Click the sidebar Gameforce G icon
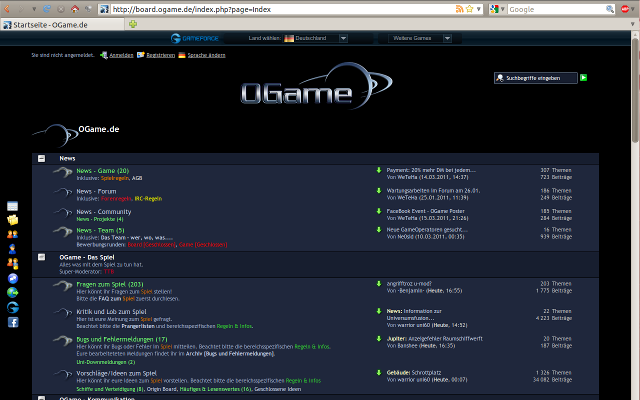This screenshot has width=640, height=400. tap(13, 307)
